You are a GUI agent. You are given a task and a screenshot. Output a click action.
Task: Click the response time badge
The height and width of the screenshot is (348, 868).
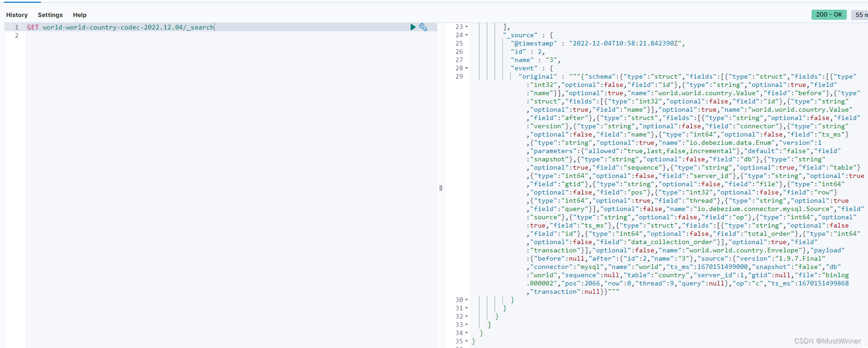click(x=860, y=15)
